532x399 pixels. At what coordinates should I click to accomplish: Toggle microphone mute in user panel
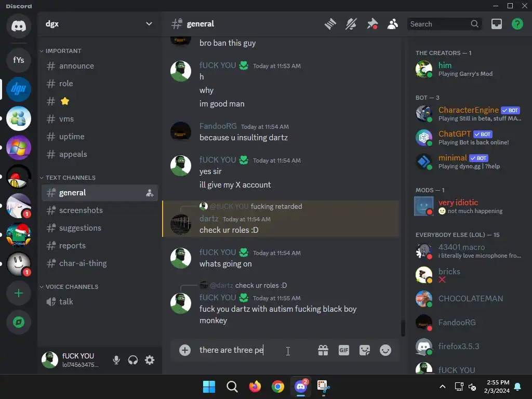116,360
